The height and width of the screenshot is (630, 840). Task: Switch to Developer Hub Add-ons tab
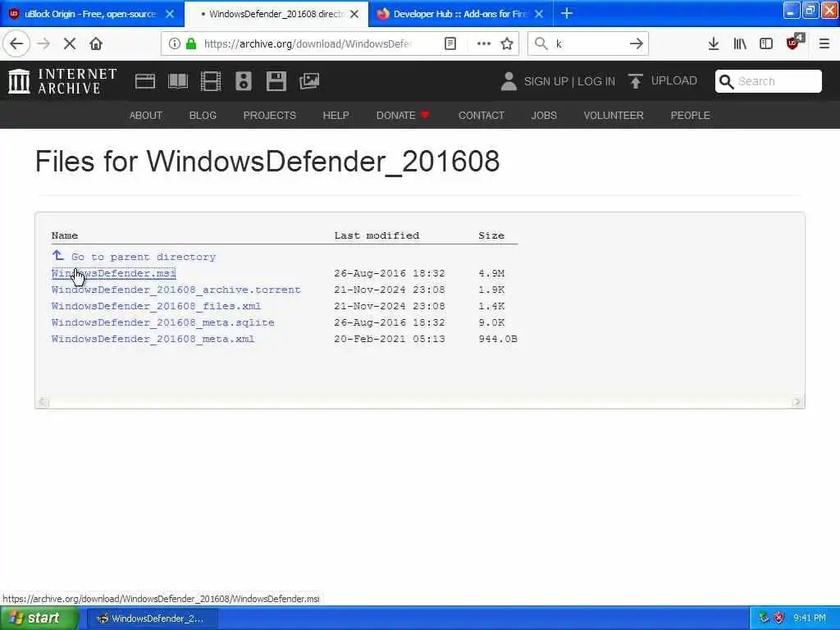click(460, 14)
